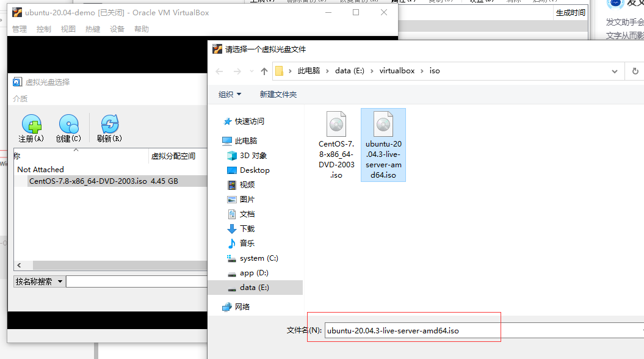Viewport: 644px width, 359px height.
Task: Click the VirtualBox window title icon
Action: pos(17,12)
